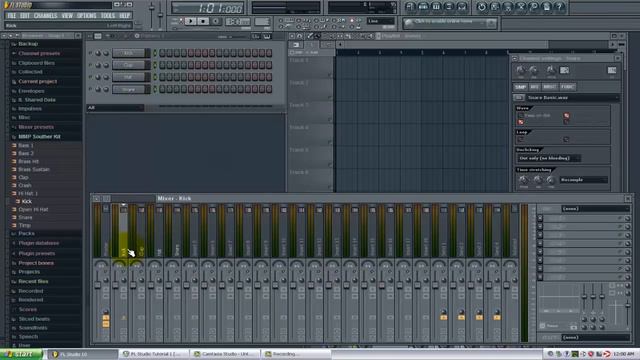
Task: Switch to the MISC tab in channel settings
Action: (550, 87)
